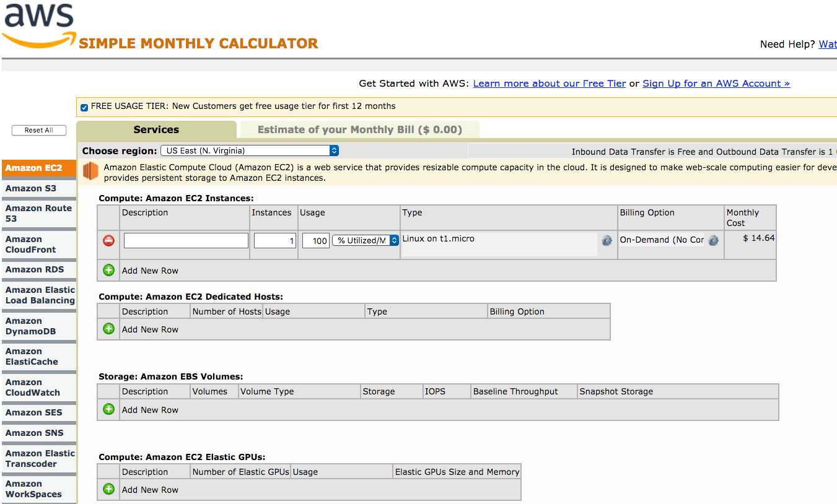The height and width of the screenshot is (504, 837).
Task: Select Amazon WorkSpaces in sidebar
Action: click(x=38, y=489)
